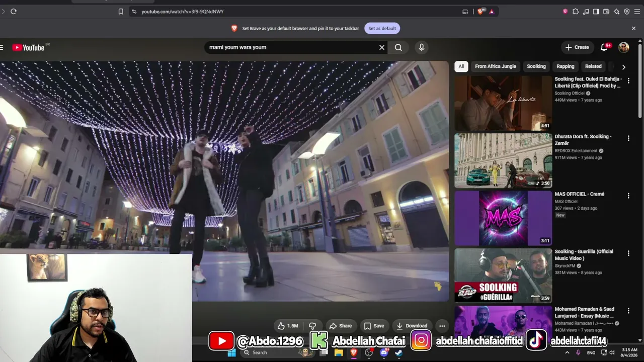Open the media control music-note icon

point(586,12)
